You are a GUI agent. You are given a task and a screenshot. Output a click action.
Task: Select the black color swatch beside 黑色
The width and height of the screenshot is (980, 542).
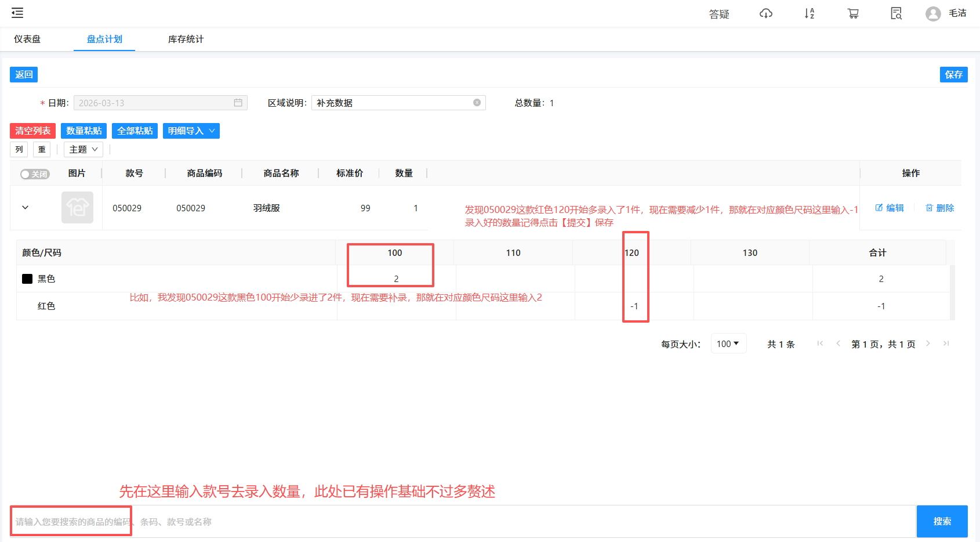[x=27, y=279]
